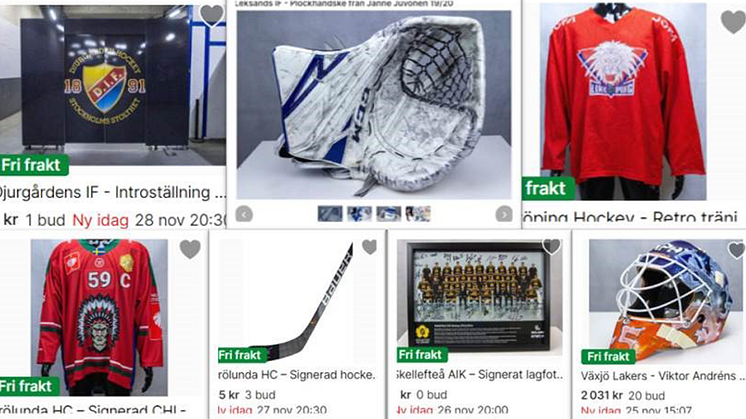Open Frölunda HC – Signerad hockey stick title
This screenshot has width=746, height=419.
point(297,375)
